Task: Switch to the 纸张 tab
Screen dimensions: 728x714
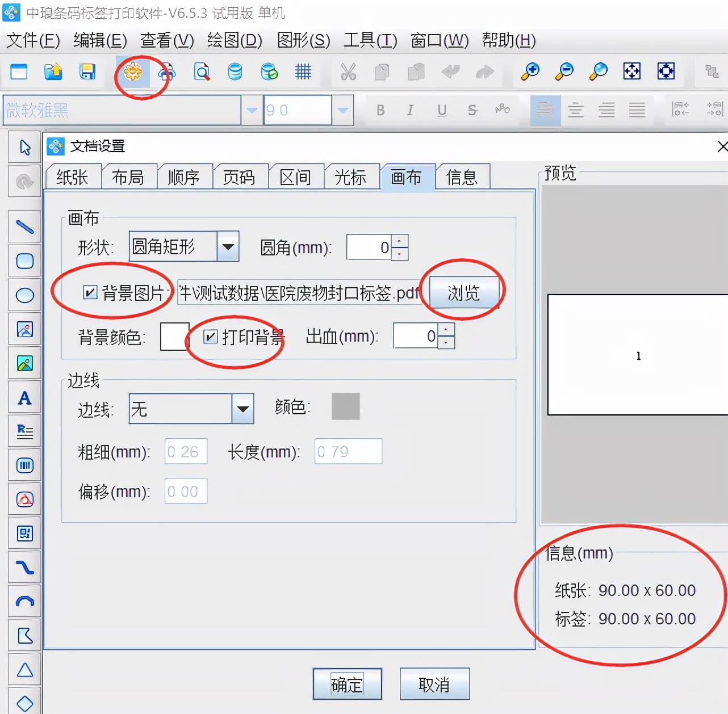Action: point(73,177)
